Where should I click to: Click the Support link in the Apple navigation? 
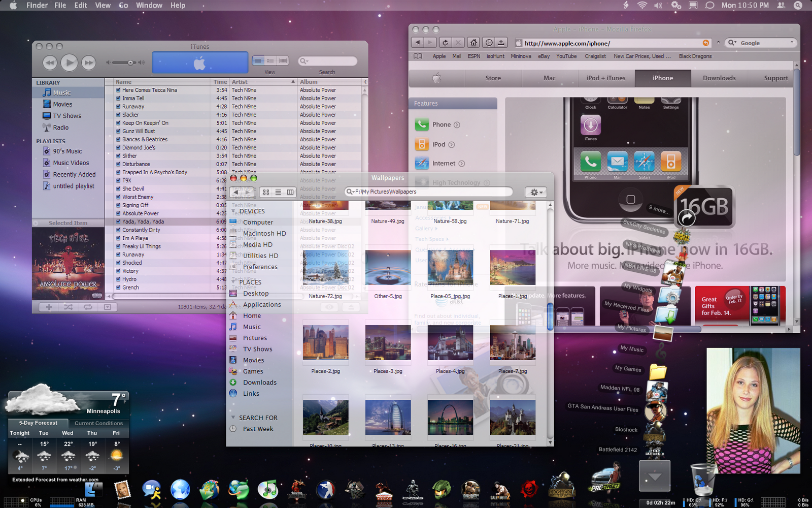coord(775,78)
